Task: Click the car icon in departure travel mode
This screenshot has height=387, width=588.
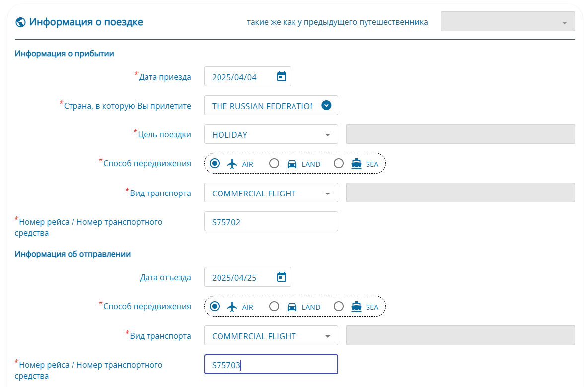Action: [x=292, y=307]
